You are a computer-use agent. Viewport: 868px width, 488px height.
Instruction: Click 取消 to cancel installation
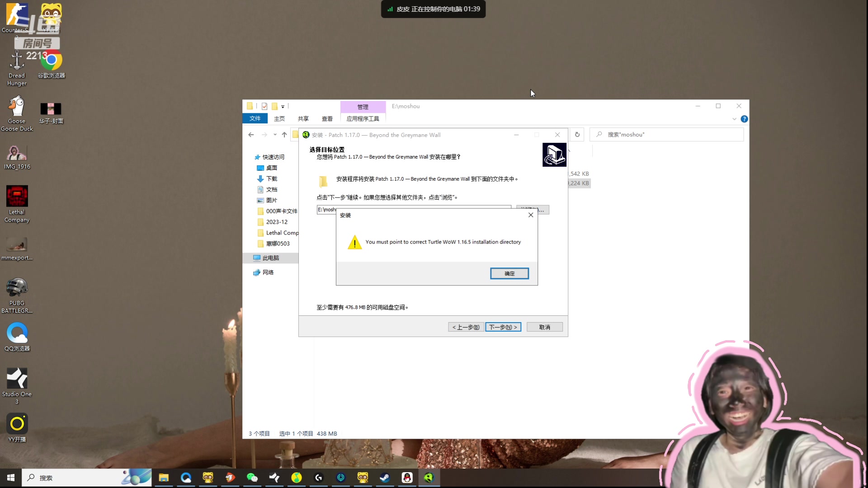point(544,327)
